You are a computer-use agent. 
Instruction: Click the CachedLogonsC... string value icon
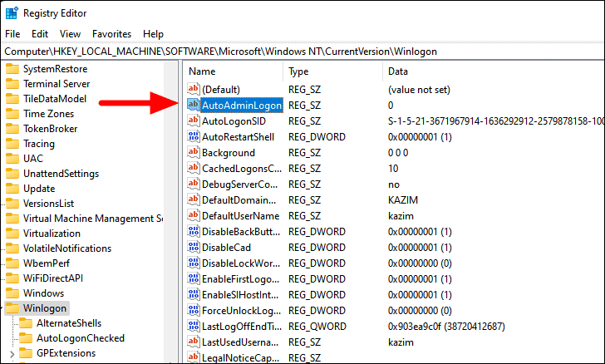(194, 169)
